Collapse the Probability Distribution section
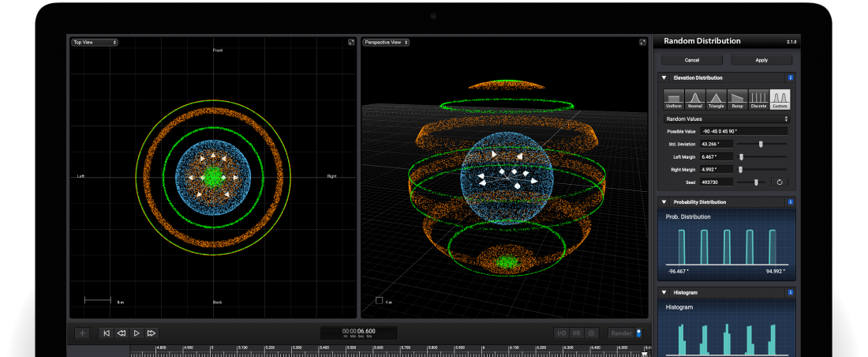This screenshot has width=868, height=357. (x=664, y=202)
